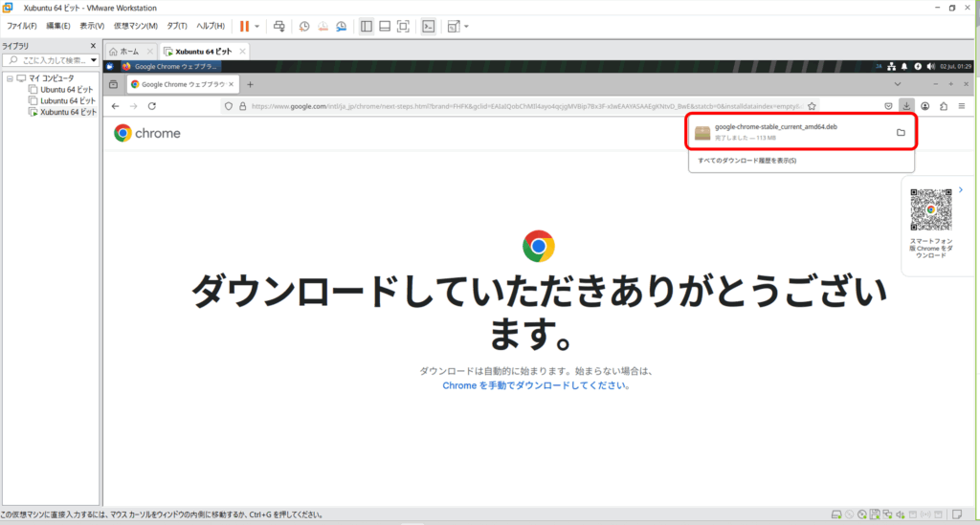Open containing folder for downloaded deb file
The width and height of the screenshot is (980, 525).
point(901,133)
